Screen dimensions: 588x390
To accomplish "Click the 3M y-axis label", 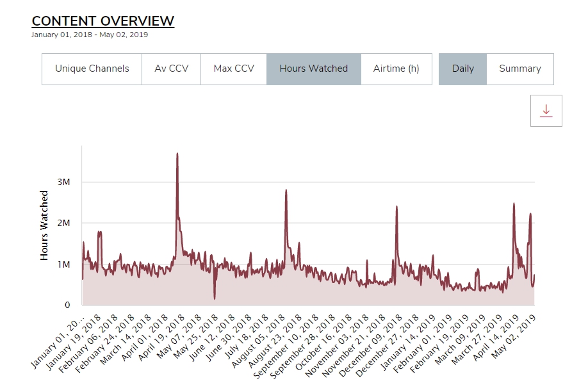I will [x=64, y=182].
